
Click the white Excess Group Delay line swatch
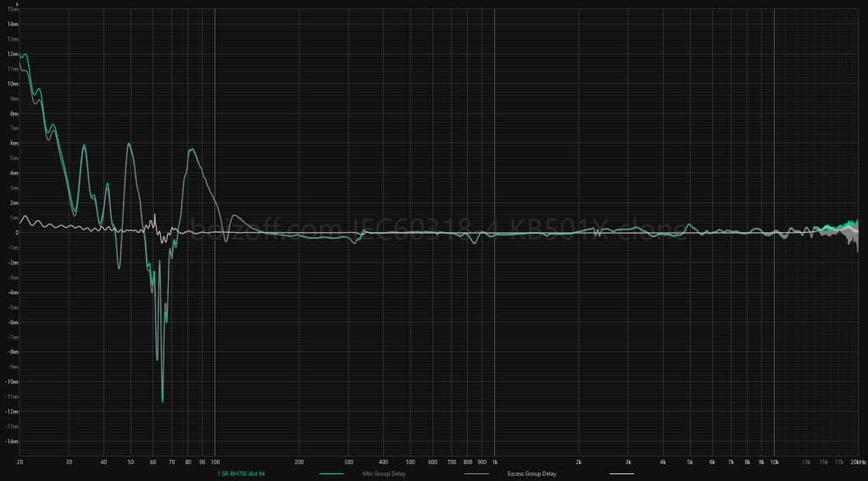(620, 473)
